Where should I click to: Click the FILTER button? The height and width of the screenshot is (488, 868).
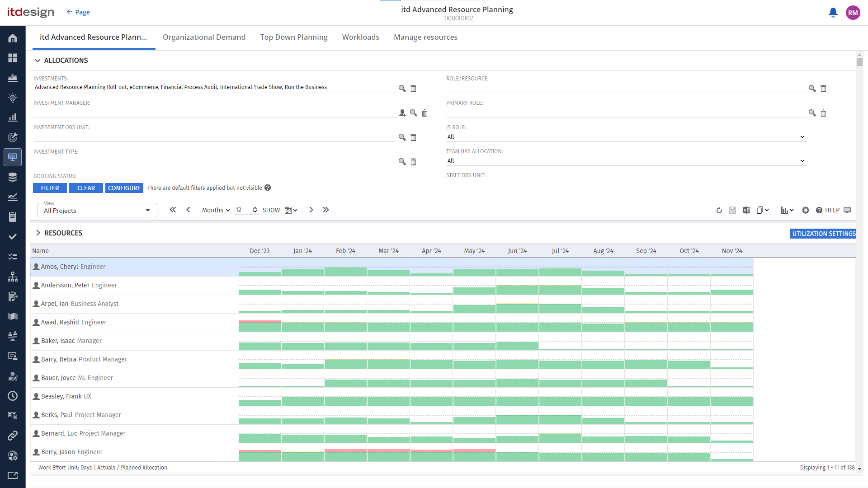[x=50, y=188]
